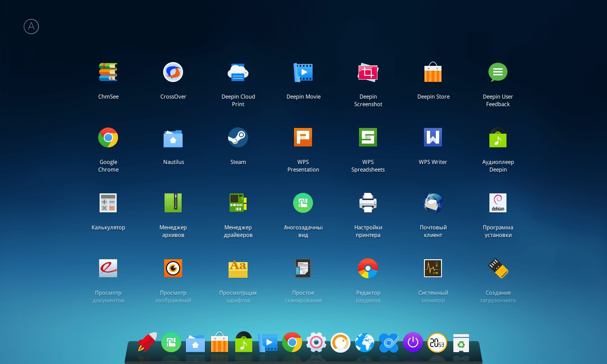Click the rocket launcher icon in dock
The image size is (607, 364).
[147, 342]
